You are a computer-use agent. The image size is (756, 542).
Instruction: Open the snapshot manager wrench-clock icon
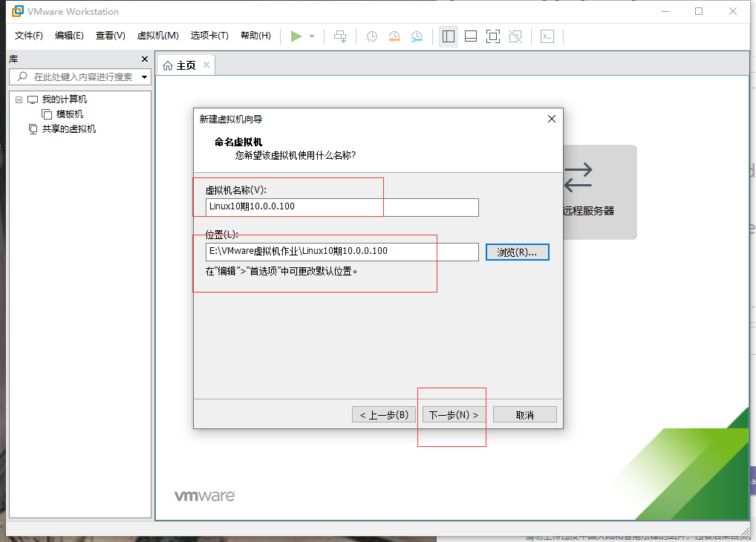417,36
